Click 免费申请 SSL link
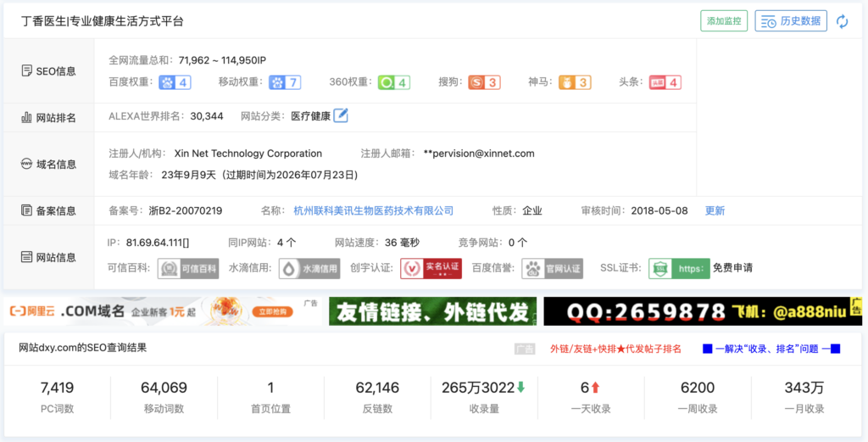 (733, 268)
